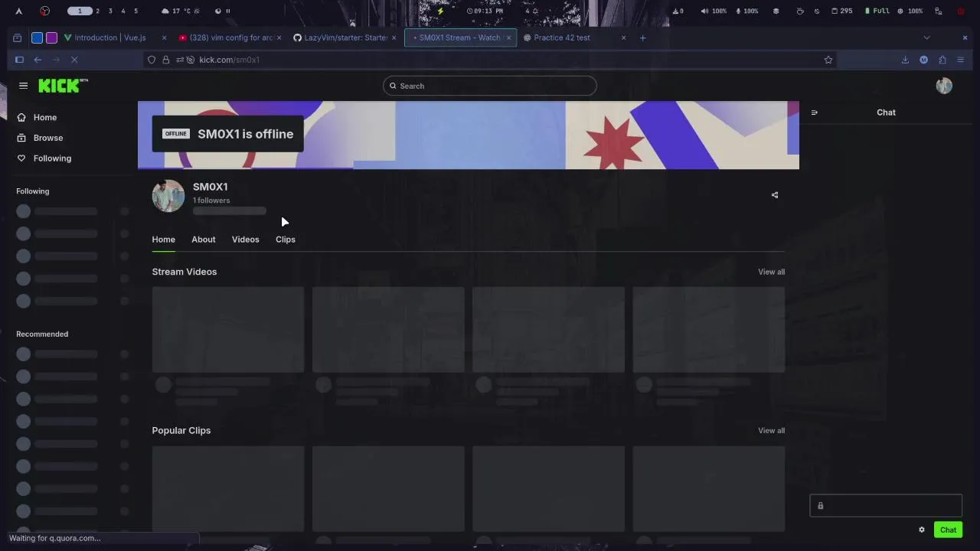Screen dimensions: 980x551
Task: Open chat settings gear icon
Action: coord(922,530)
